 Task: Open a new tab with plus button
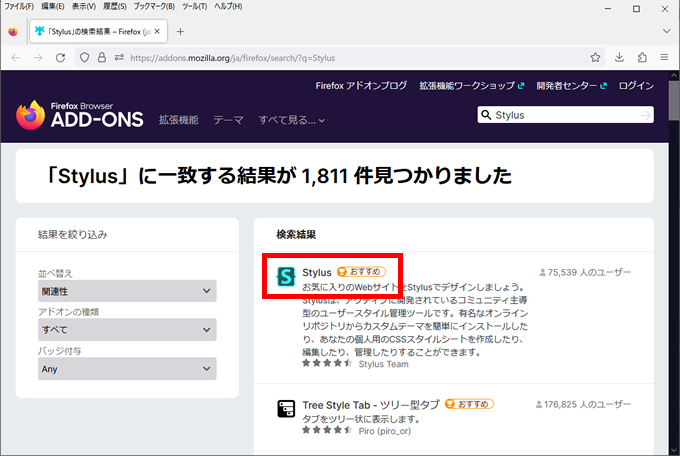point(180,32)
